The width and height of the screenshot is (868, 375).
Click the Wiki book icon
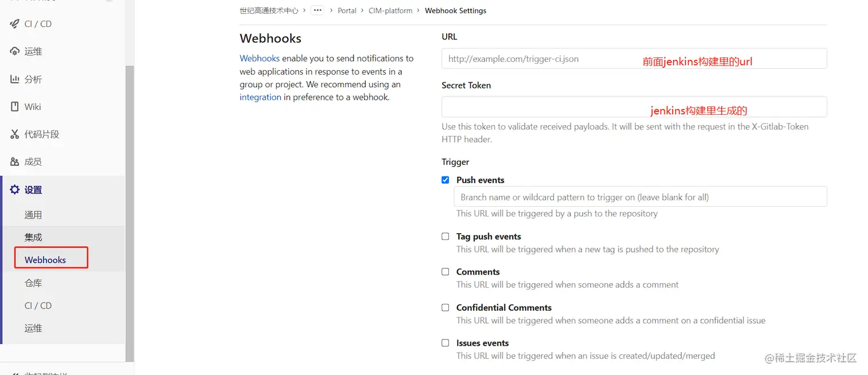tap(15, 107)
